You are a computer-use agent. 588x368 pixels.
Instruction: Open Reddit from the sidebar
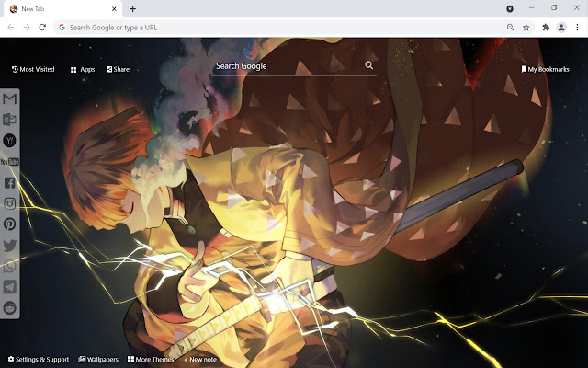pos(10,308)
